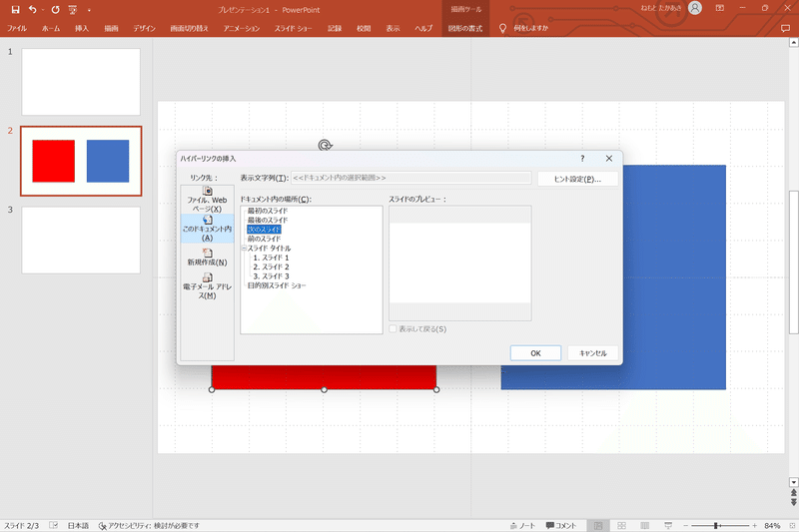This screenshot has width=799, height=532.
Task: Open the Quick Access Toolbar customize arrow
Action: click(89, 10)
